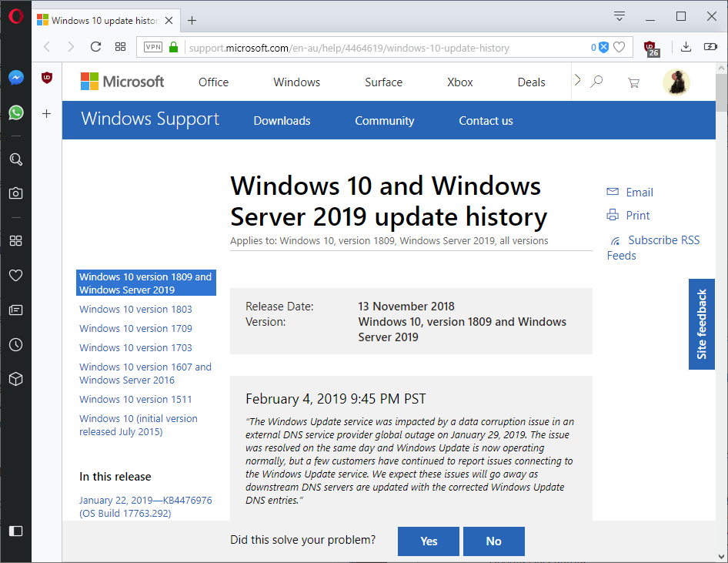Go forward to next page

tap(71, 47)
